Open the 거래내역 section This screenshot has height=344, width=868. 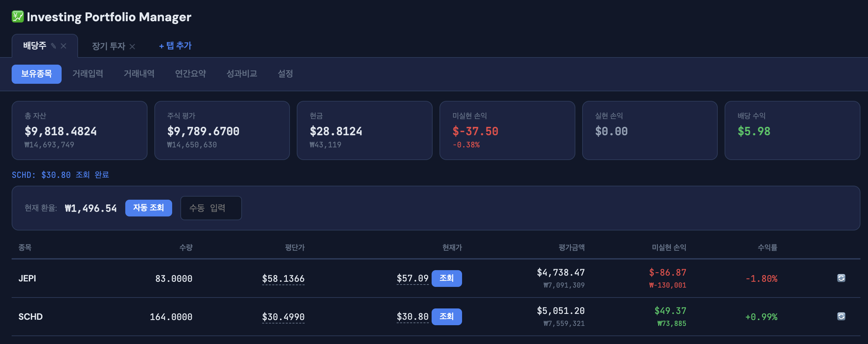pyautogui.click(x=139, y=74)
